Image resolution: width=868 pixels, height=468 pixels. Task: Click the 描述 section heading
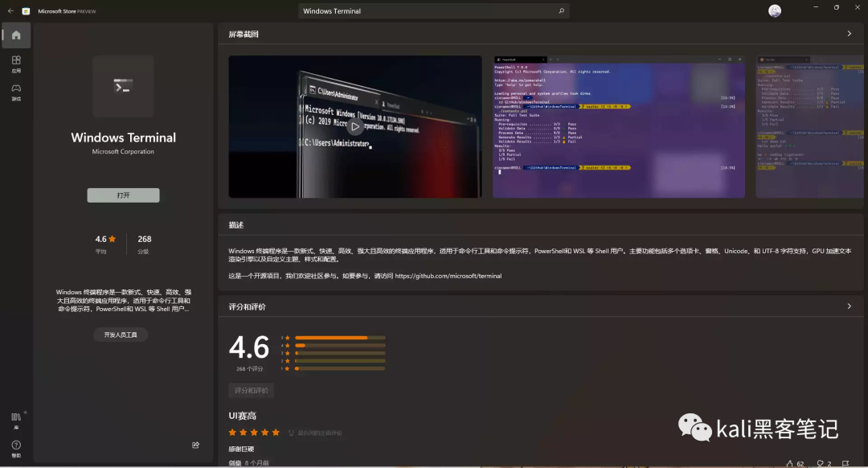point(236,225)
